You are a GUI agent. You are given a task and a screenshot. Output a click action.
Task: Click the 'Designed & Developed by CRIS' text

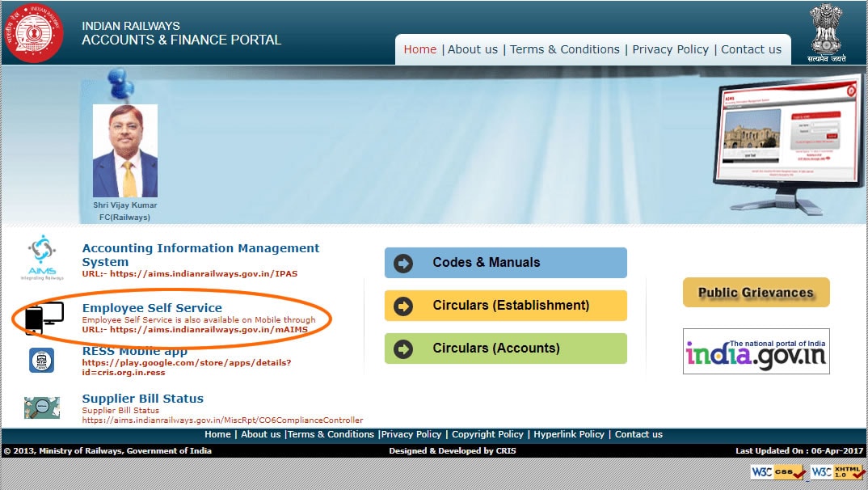click(453, 450)
